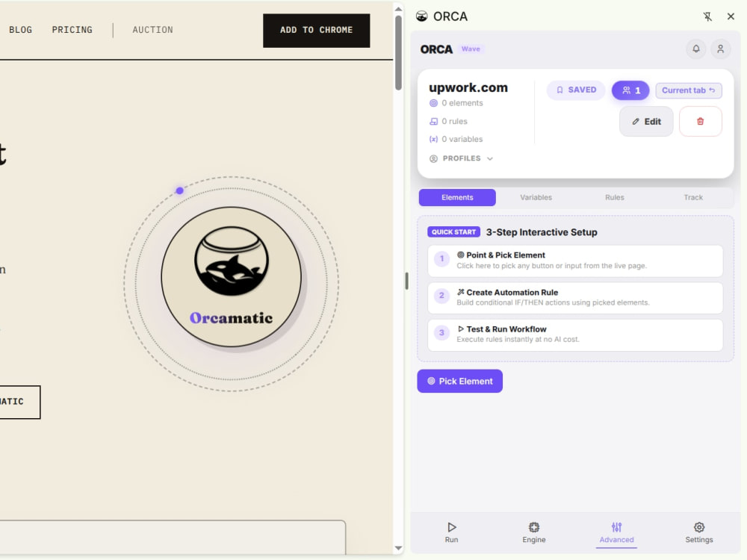The image size is (747, 560).
Task: Close the ORCA side panel
Action: [731, 16]
